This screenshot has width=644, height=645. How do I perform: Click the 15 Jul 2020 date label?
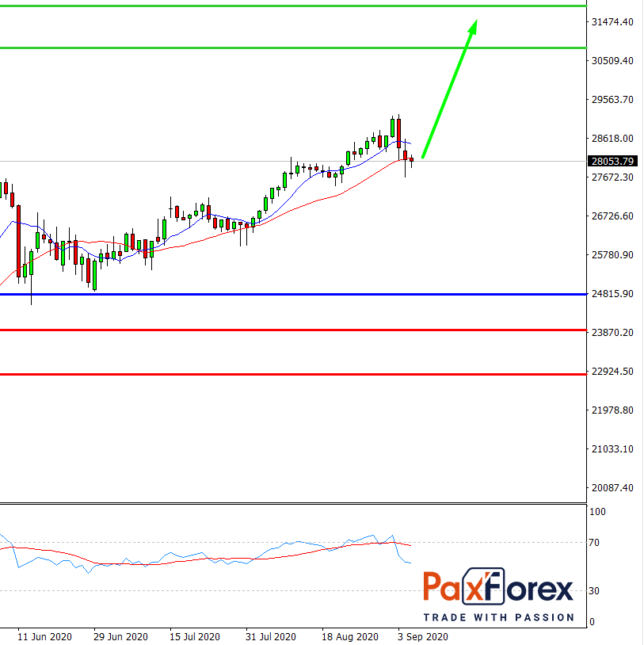[195, 637]
